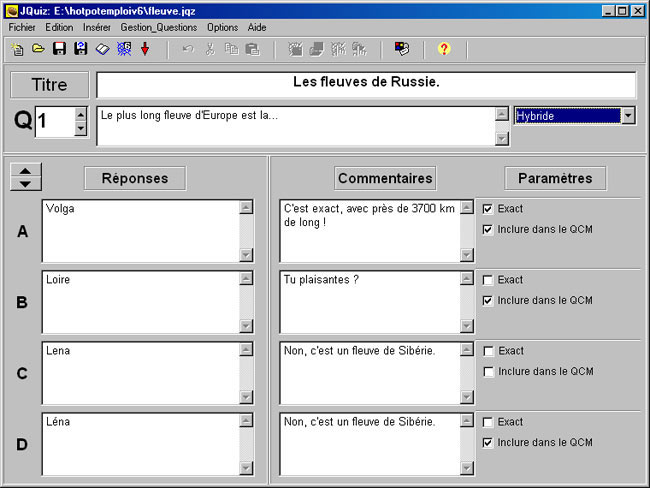
Task: Click the new file toolbar icon
Action: tap(17, 48)
